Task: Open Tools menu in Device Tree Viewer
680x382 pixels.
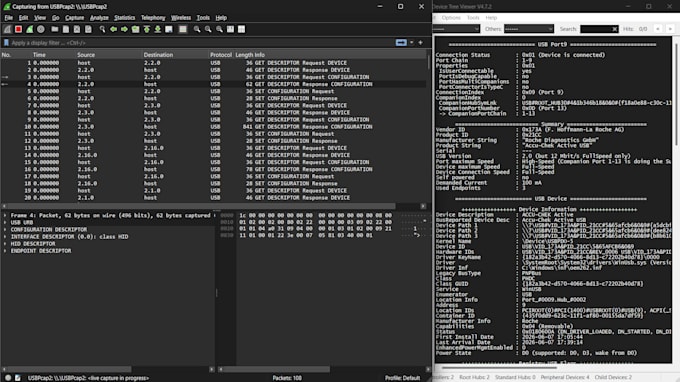Action: point(473,18)
